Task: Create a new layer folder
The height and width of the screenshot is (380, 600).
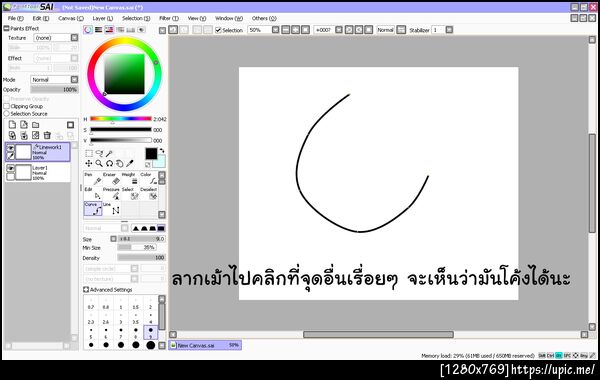Action: point(36,125)
